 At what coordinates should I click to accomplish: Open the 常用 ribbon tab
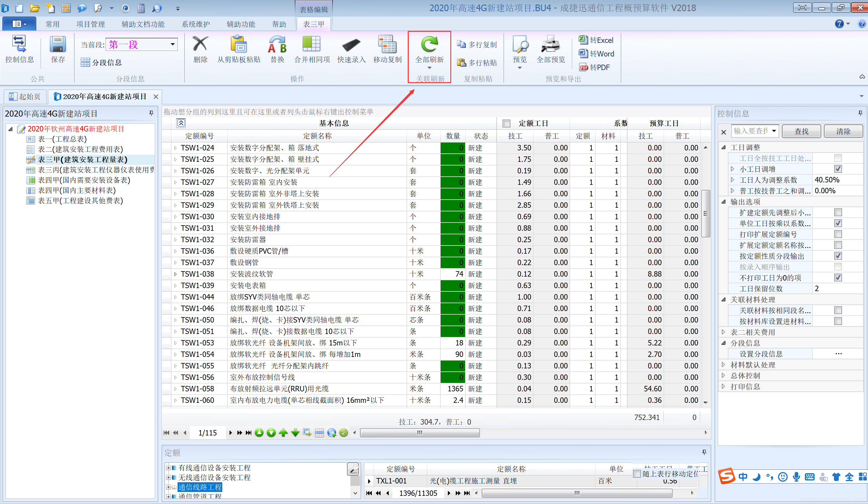(53, 24)
